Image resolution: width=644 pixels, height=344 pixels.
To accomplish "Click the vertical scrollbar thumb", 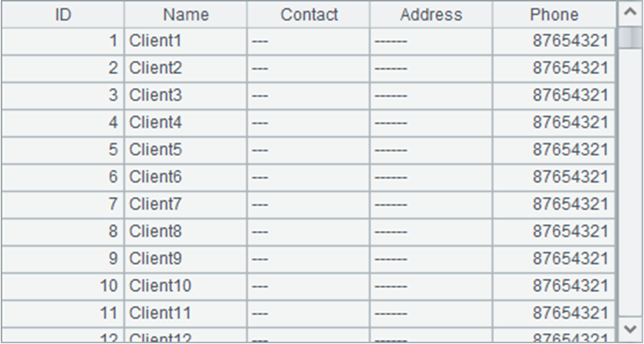I will tap(629, 38).
